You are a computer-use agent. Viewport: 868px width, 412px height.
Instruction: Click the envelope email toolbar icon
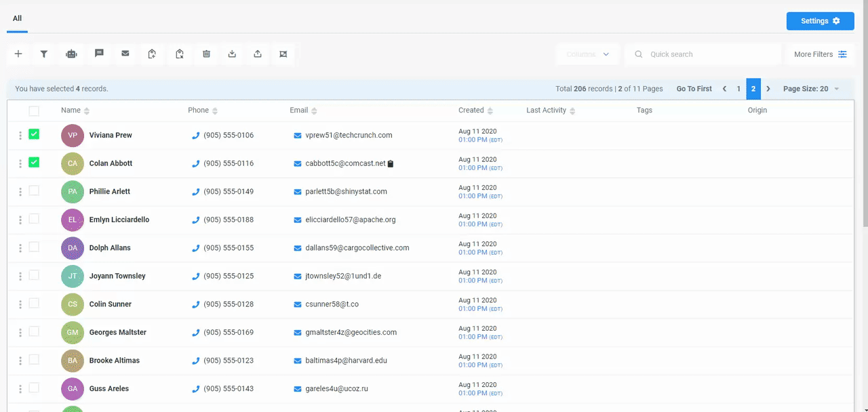pos(125,54)
